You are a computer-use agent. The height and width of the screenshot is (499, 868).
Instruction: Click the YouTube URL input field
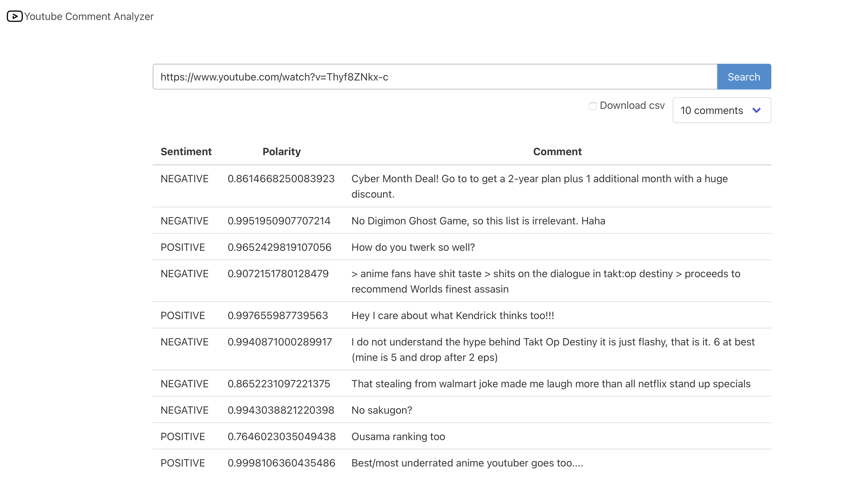(x=434, y=77)
